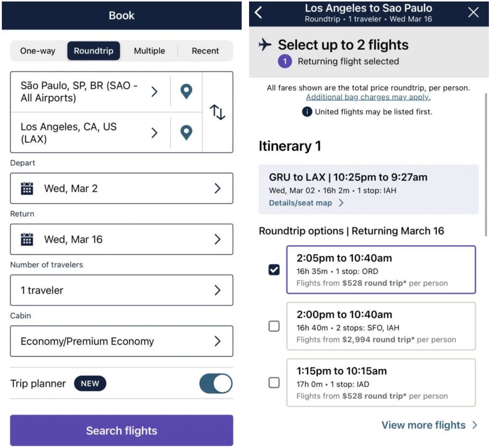Go back using the header back arrow
Screen dimensions: 490x448
click(259, 13)
